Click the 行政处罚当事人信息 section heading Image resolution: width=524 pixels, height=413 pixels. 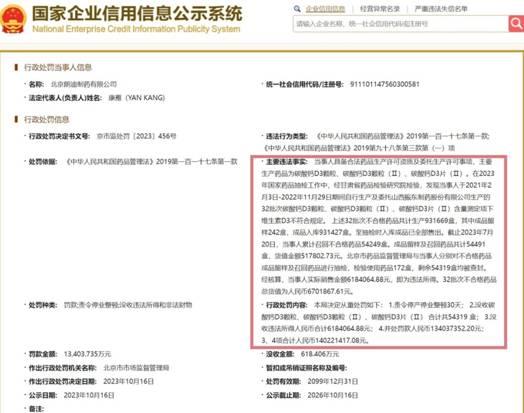point(58,67)
